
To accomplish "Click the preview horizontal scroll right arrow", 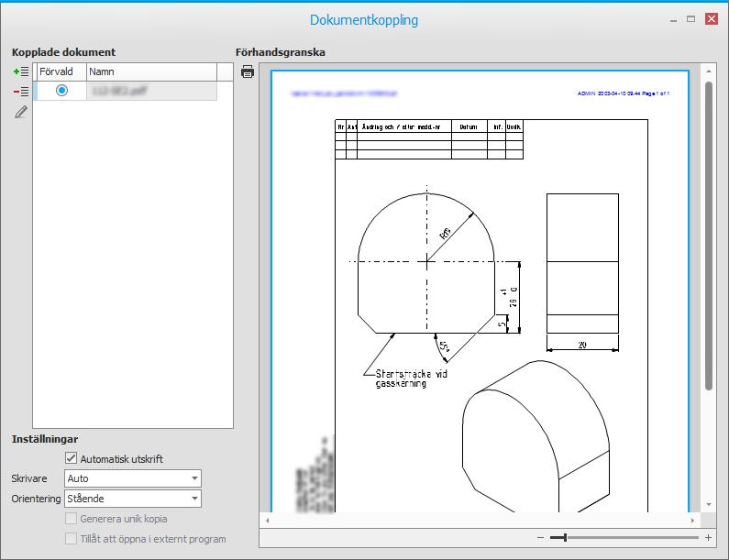I will click(x=692, y=521).
